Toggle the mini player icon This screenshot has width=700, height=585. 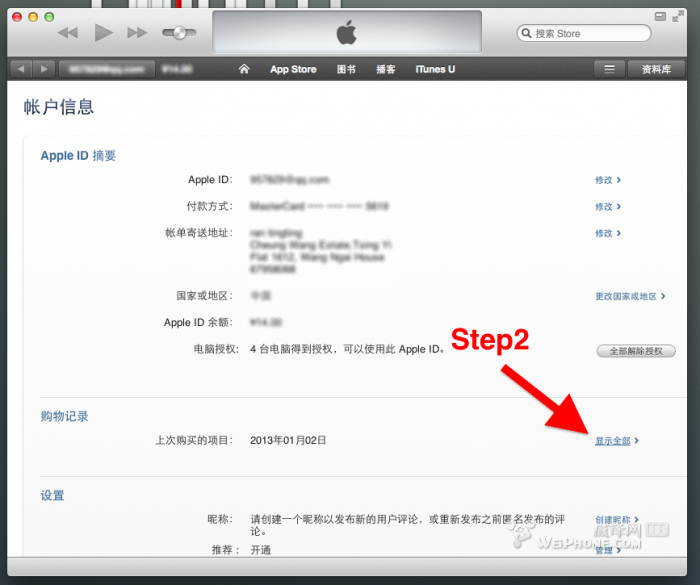(660, 17)
